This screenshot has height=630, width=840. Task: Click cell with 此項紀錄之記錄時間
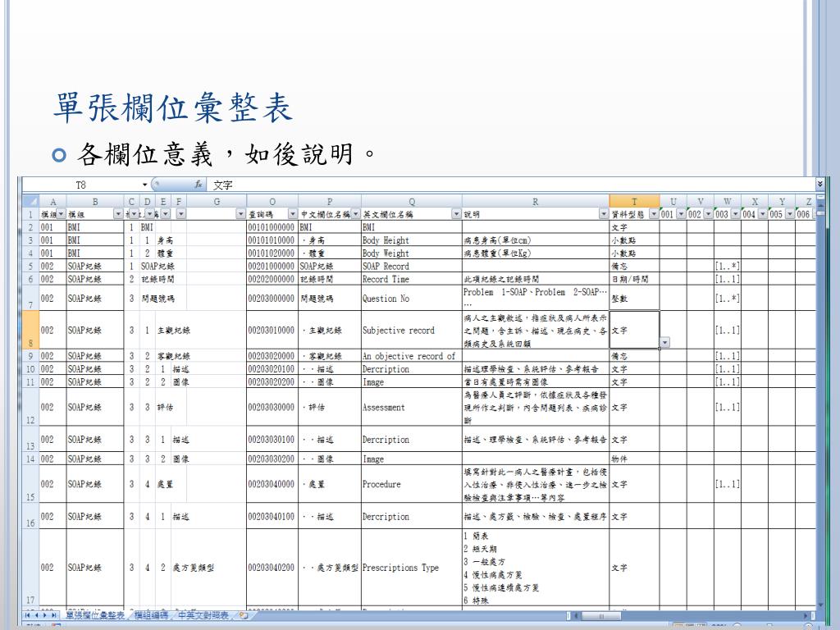pyautogui.click(x=535, y=279)
